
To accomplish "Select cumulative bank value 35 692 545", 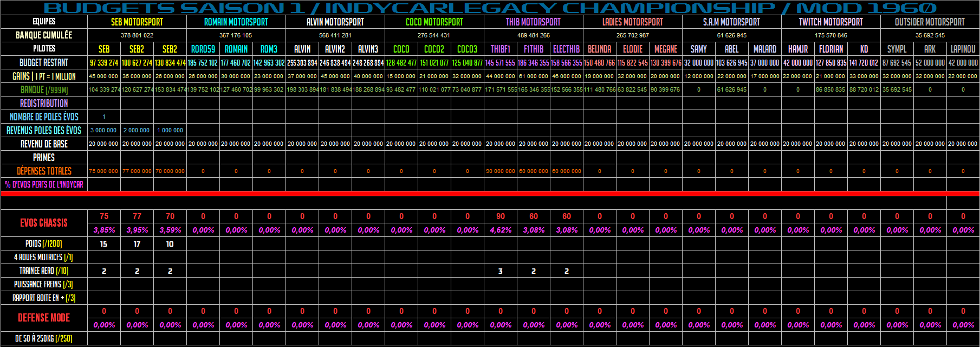I will pos(930,35).
